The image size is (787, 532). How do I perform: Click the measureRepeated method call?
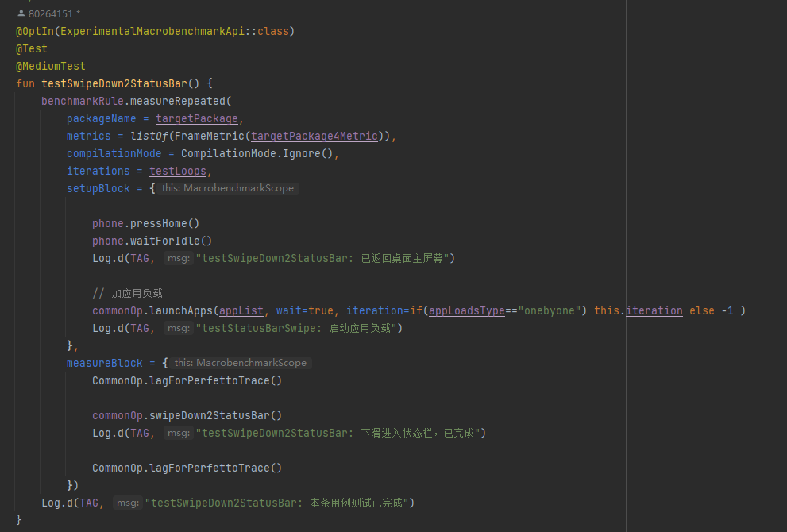click(x=178, y=101)
